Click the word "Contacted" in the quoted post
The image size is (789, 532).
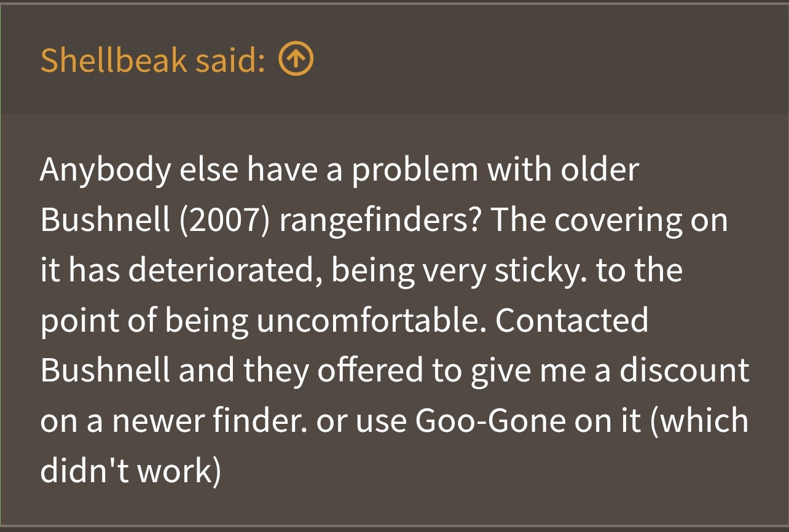click(x=571, y=321)
